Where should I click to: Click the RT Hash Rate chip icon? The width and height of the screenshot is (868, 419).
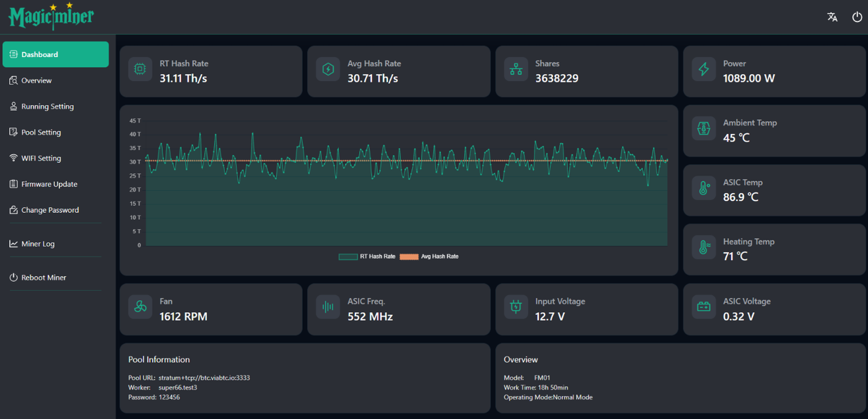[x=140, y=69]
